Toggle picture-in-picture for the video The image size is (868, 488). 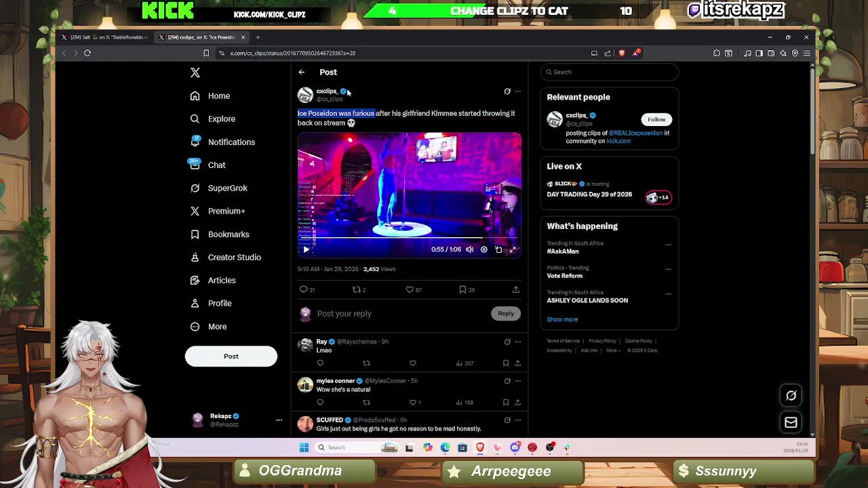pos(498,249)
